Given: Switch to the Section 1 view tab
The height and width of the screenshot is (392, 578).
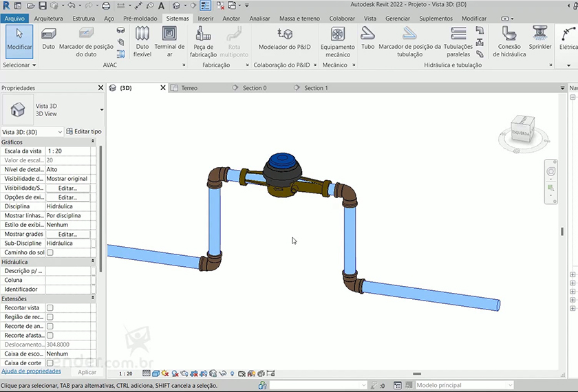Looking at the screenshot, I should tap(316, 88).
